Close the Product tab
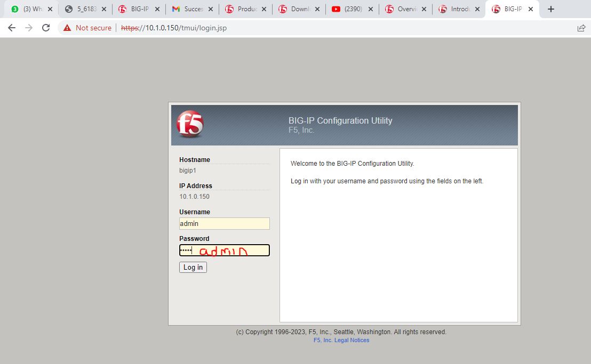Image resolution: width=591 pixels, height=364 pixels. 263,9
